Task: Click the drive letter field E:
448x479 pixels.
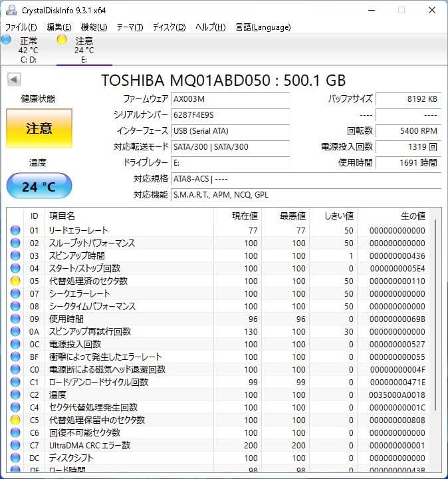Action: (230, 163)
